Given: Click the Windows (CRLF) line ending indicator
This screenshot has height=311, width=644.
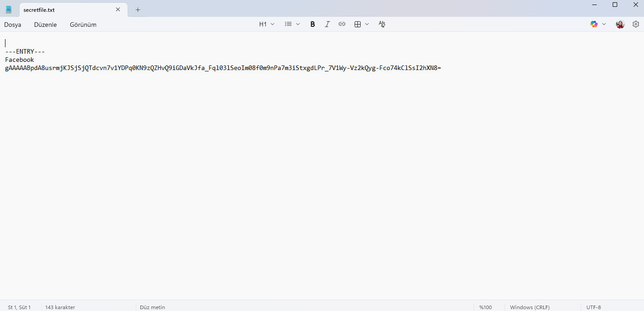Looking at the screenshot, I should click(x=530, y=307).
